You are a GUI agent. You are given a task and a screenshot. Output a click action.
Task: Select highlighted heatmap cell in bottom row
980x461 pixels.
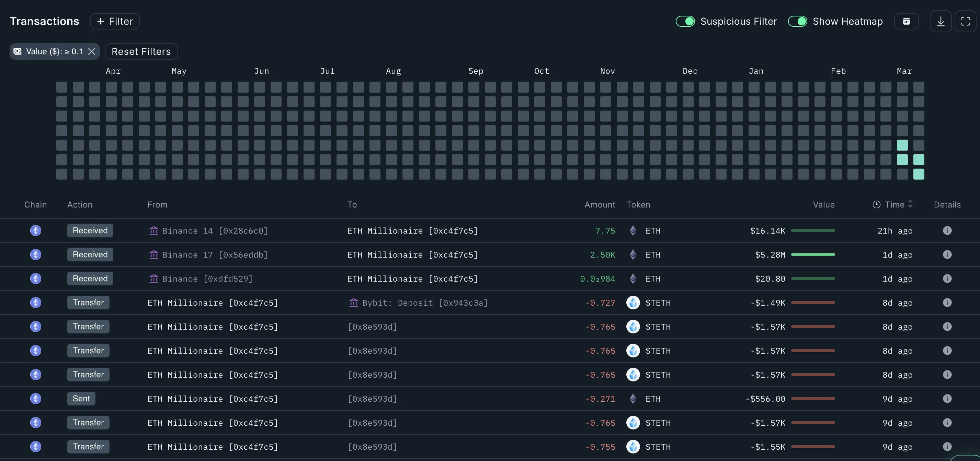click(x=919, y=174)
